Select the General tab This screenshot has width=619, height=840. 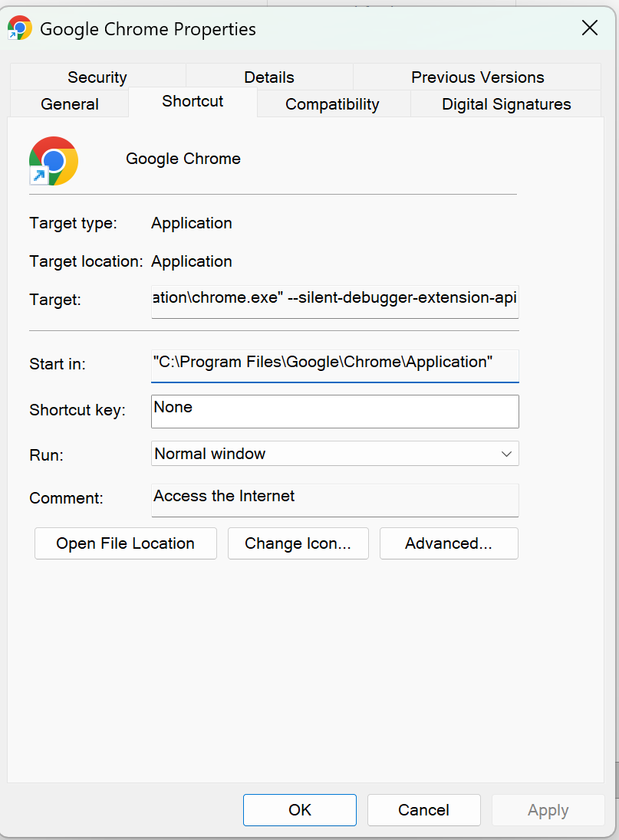pos(70,104)
